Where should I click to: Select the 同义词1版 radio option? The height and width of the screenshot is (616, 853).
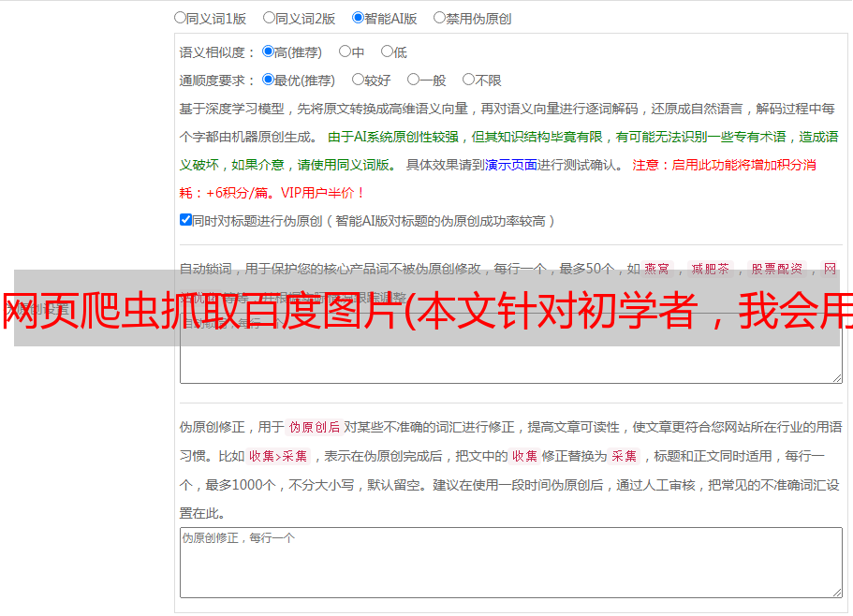(181, 18)
